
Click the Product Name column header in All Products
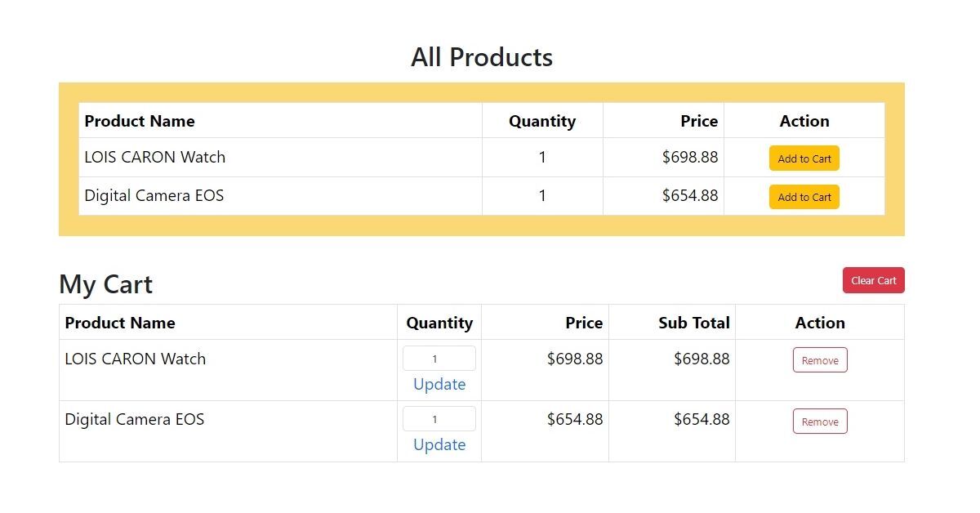[x=140, y=121]
